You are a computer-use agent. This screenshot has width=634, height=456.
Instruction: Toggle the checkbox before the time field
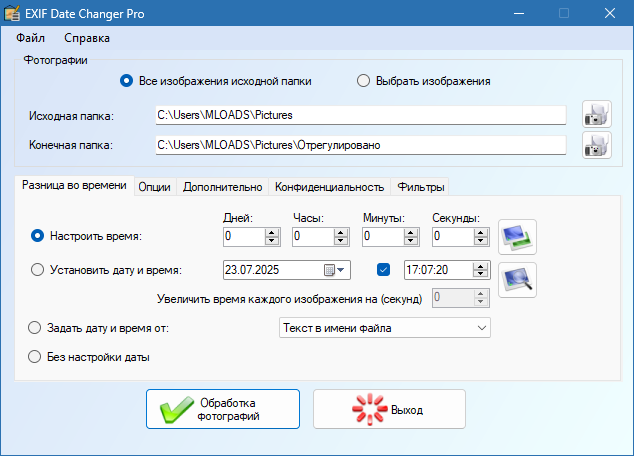coord(383,270)
